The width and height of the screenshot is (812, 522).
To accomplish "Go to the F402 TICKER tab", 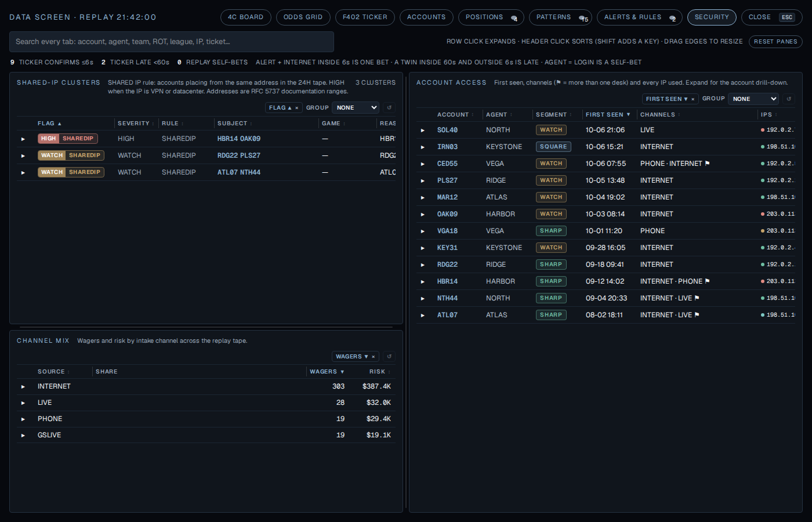I will click(365, 17).
